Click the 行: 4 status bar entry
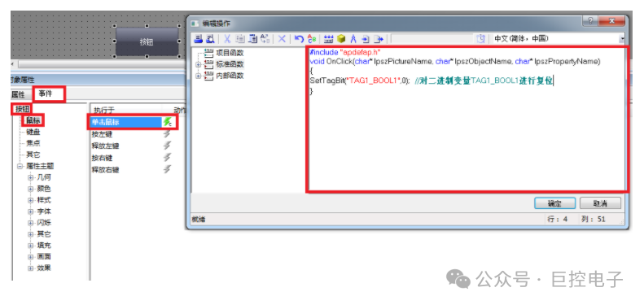The height and width of the screenshot is (305, 644). (x=558, y=220)
